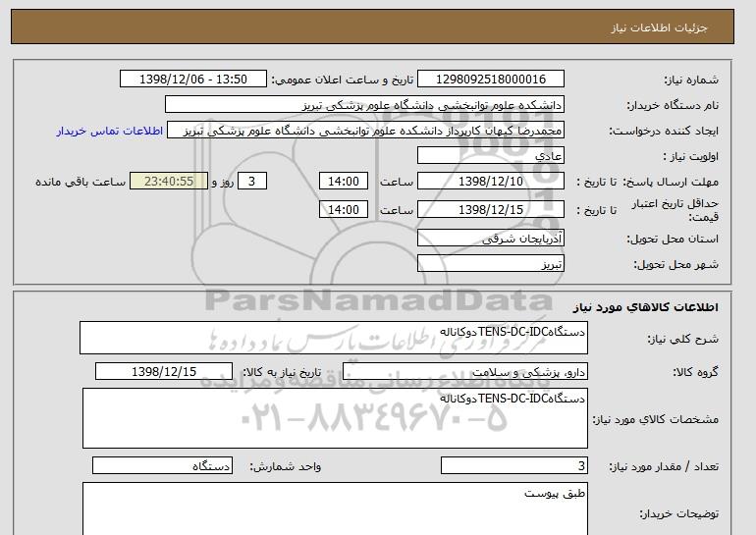Click the remaining days field before روز
The image size is (756, 535).
click(x=253, y=182)
